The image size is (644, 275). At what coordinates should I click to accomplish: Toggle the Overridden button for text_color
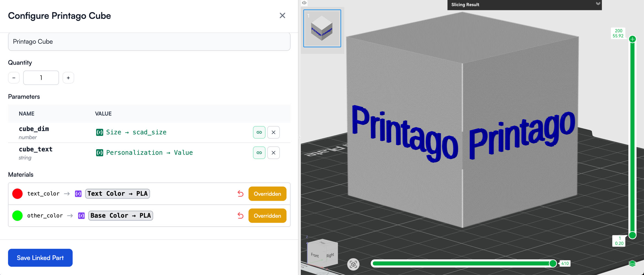pyautogui.click(x=267, y=194)
